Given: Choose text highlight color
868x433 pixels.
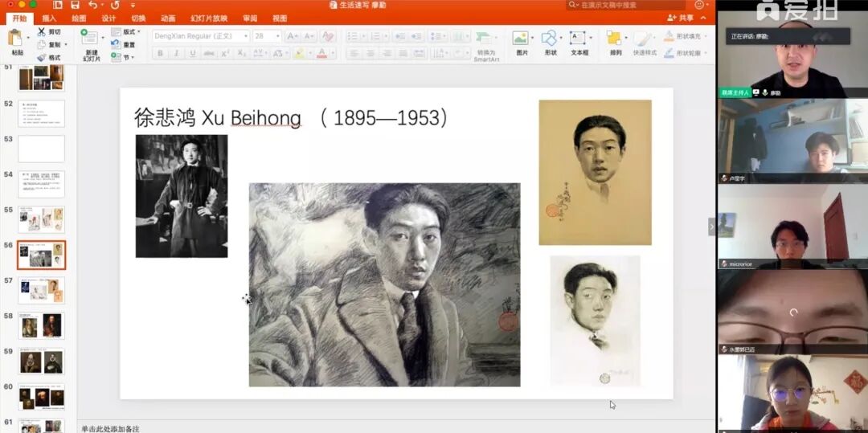Looking at the screenshot, I should point(301,53).
